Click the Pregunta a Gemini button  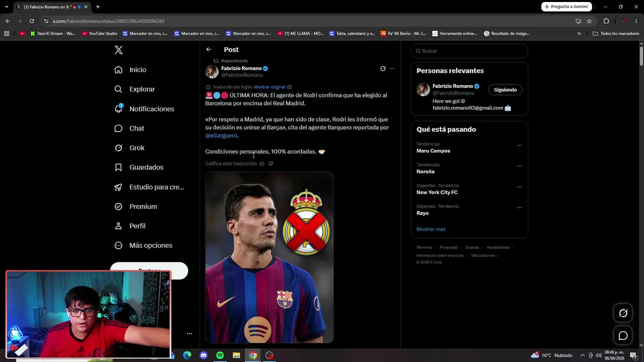567,7
